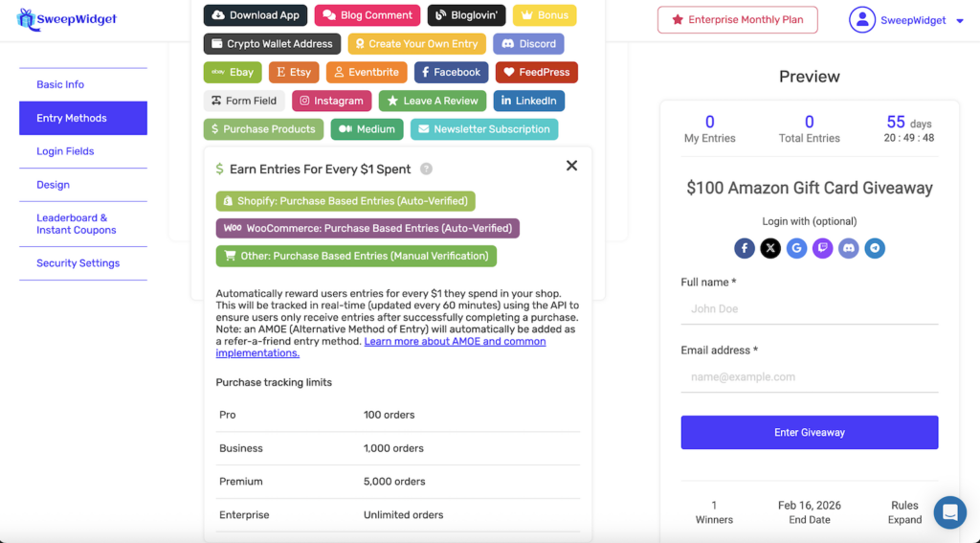Close the Earn Entries panel
This screenshot has height=543, width=980.
(571, 166)
